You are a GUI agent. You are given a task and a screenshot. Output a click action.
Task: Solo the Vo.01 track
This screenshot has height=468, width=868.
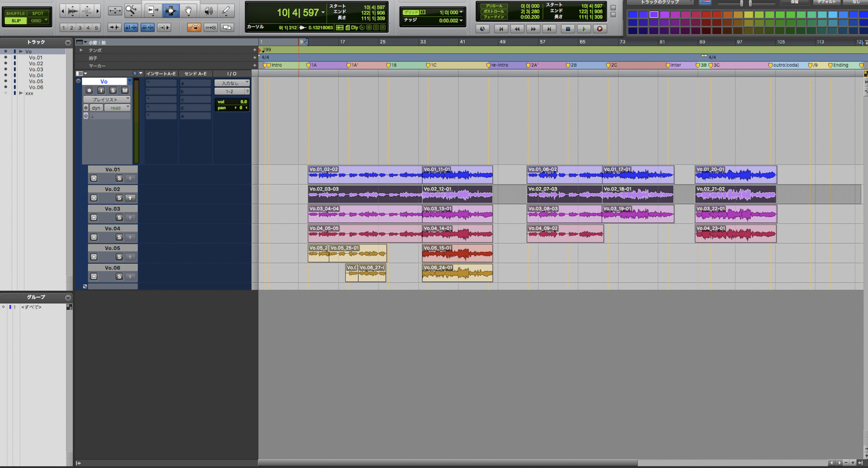(x=119, y=178)
